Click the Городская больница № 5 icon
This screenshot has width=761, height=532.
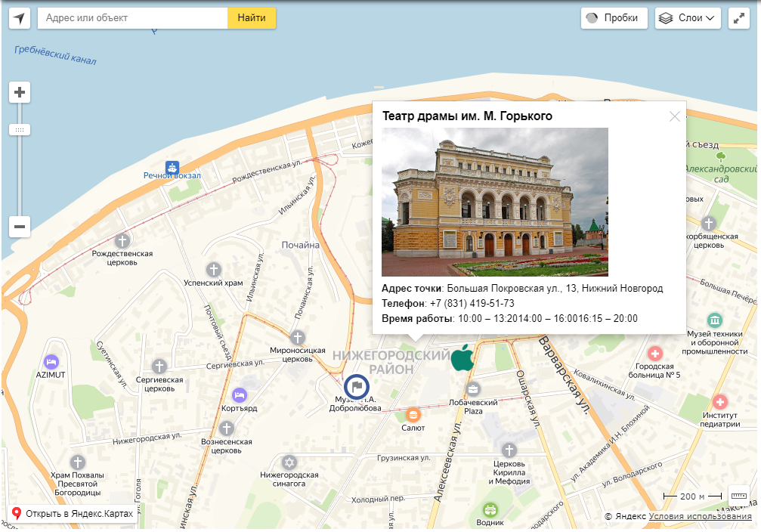pyautogui.click(x=655, y=354)
